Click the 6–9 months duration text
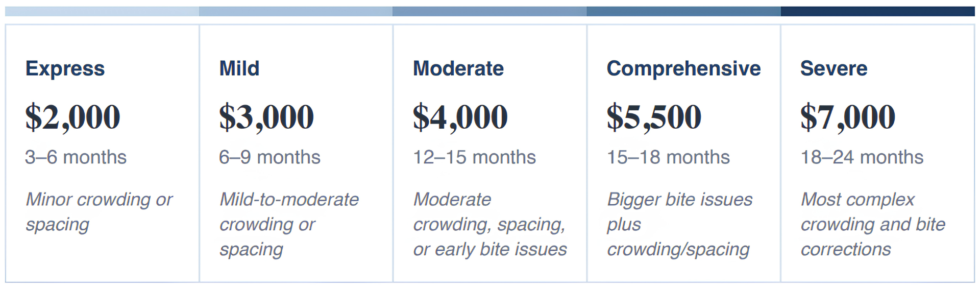Viewport: 980px width, 288px height. 269,157
